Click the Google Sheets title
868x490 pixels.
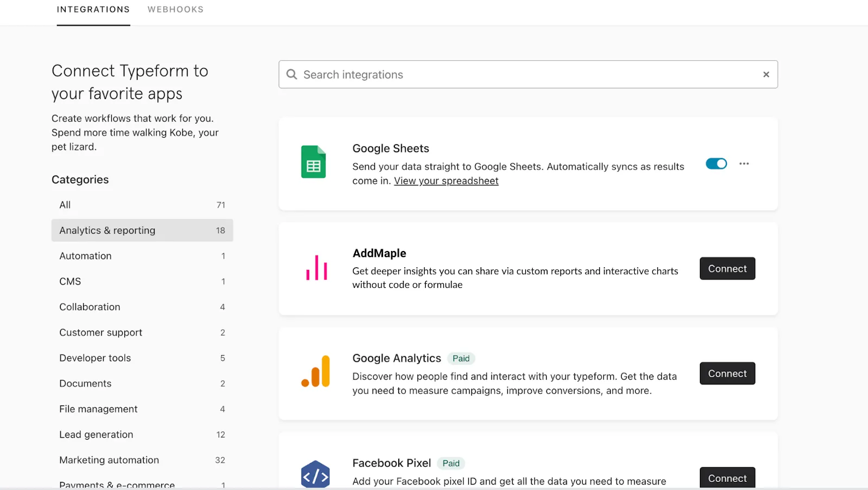[x=391, y=149]
